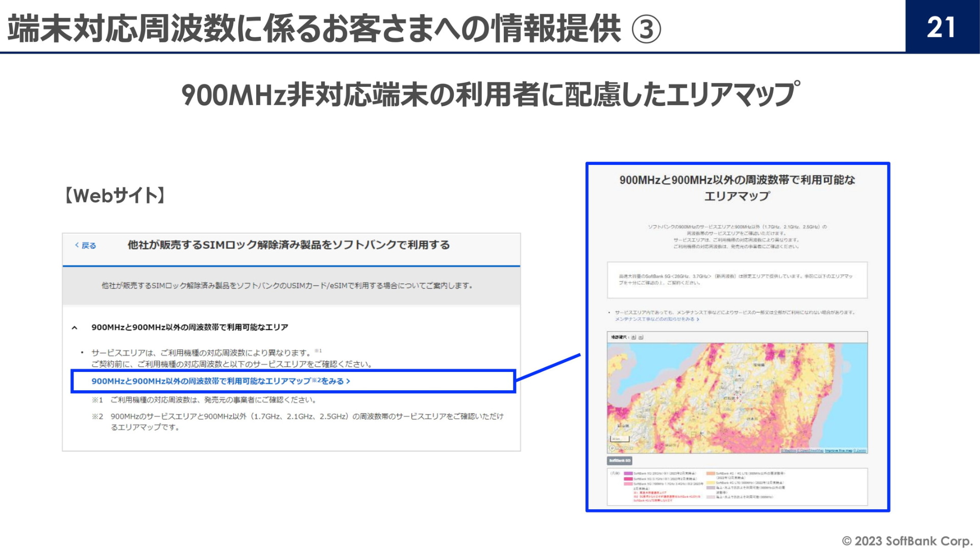Image resolution: width=980 pixels, height=551 pixels.
Task: Click the 4G LTE 900MHz yellow legend swatch
Action: click(710, 483)
